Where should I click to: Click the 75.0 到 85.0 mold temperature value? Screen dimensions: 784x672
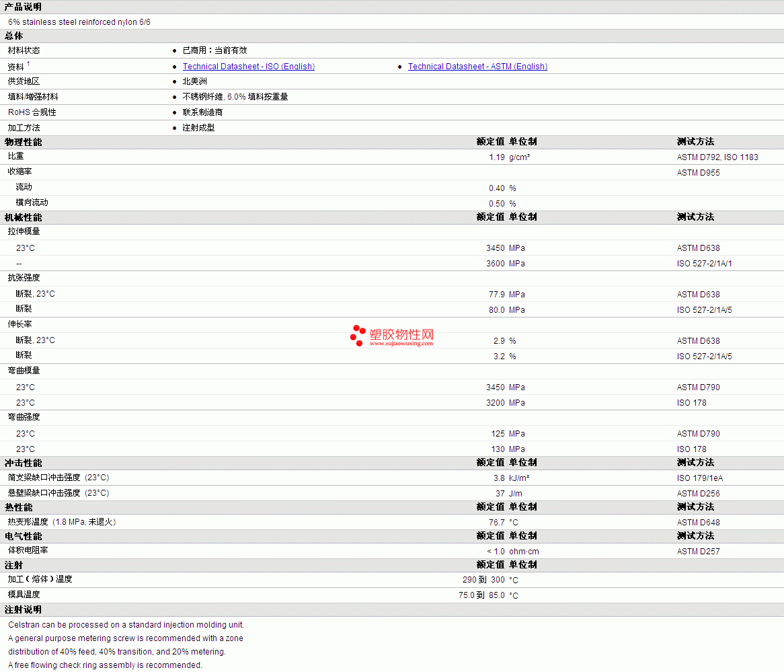coord(481,595)
